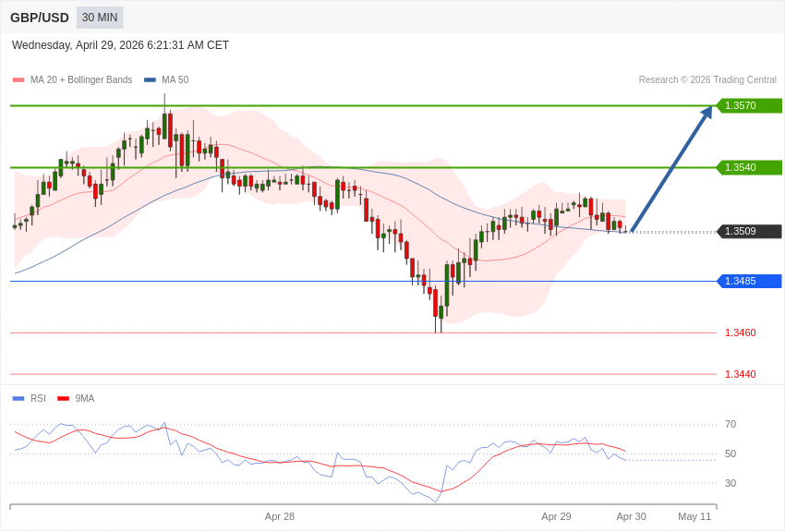
Task: Click the head of the blue forecast arrow
Action: pos(706,113)
